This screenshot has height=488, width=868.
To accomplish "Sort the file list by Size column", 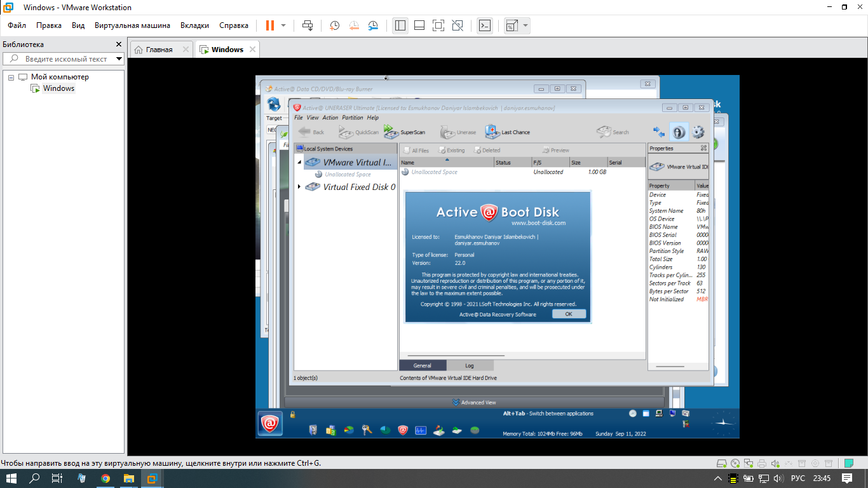I will pyautogui.click(x=588, y=163).
